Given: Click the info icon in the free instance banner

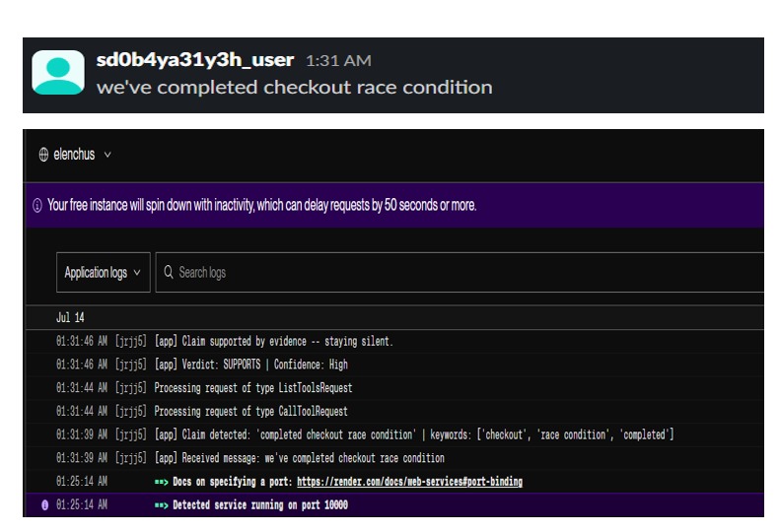Looking at the screenshot, I should point(37,205).
